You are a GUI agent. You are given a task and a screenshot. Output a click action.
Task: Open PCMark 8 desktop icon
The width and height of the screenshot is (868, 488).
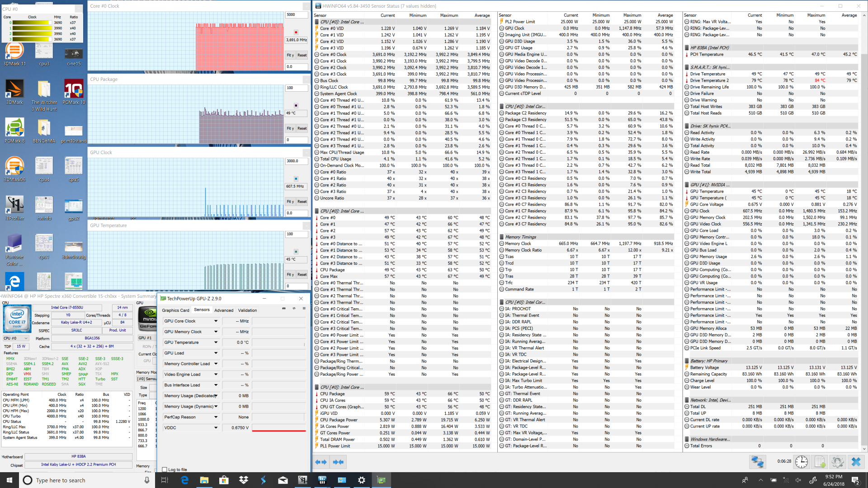pos(14,131)
